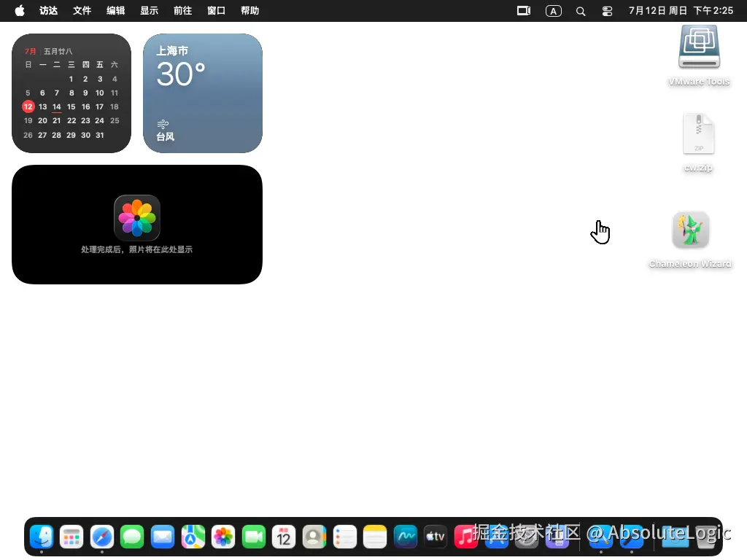The height and width of the screenshot is (560, 747).
Task: Select the Chameleon Wizard desktop icon
Action: click(691, 230)
